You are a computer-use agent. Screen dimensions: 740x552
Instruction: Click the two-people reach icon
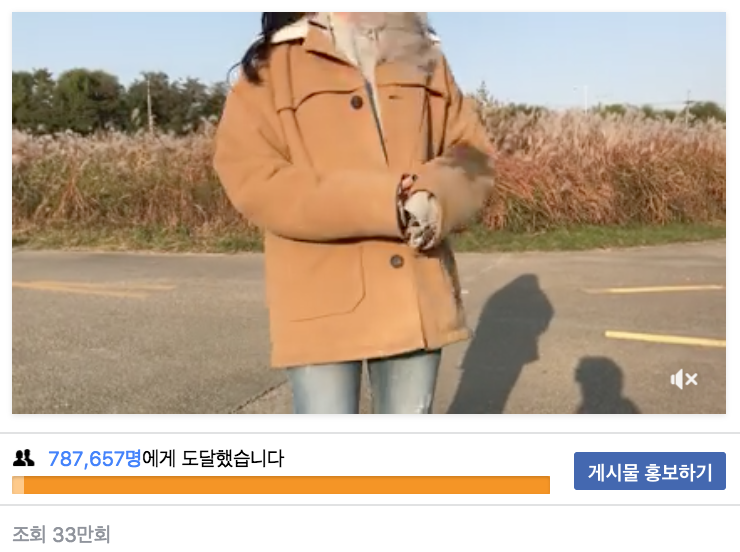[24, 458]
